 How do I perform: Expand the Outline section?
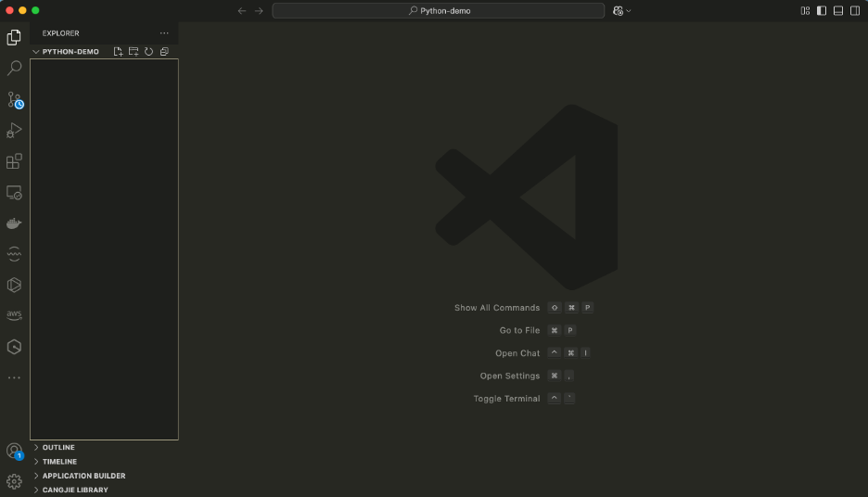58,448
